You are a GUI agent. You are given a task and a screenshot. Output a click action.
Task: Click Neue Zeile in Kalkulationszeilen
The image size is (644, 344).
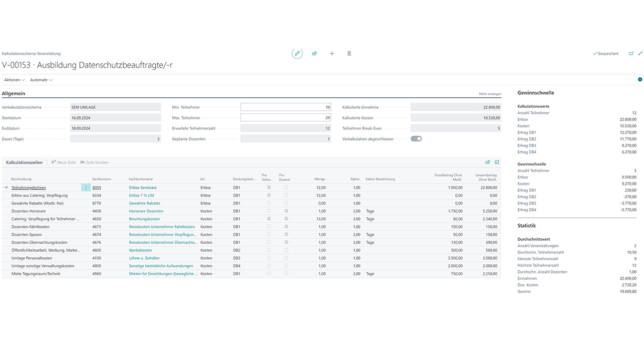pyautogui.click(x=63, y=163)
